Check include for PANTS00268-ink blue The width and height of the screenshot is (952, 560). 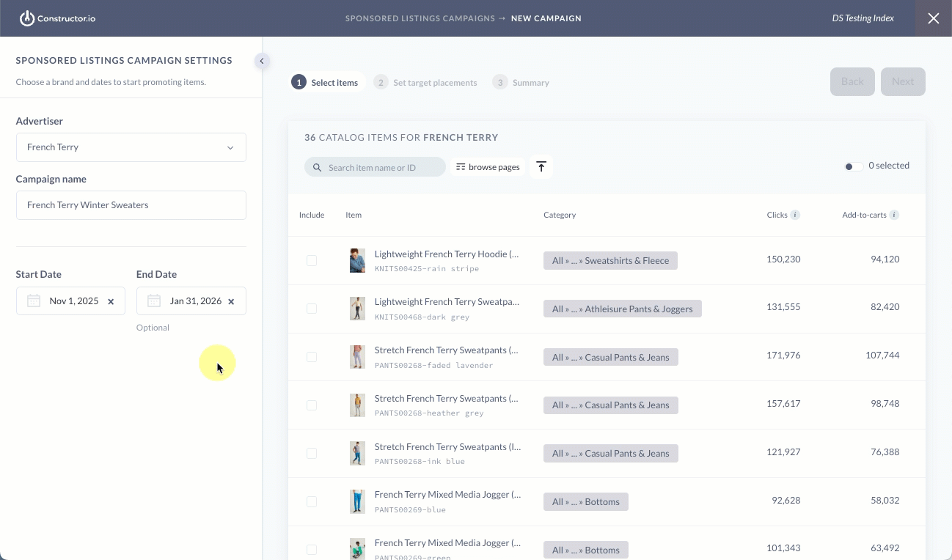312,454
